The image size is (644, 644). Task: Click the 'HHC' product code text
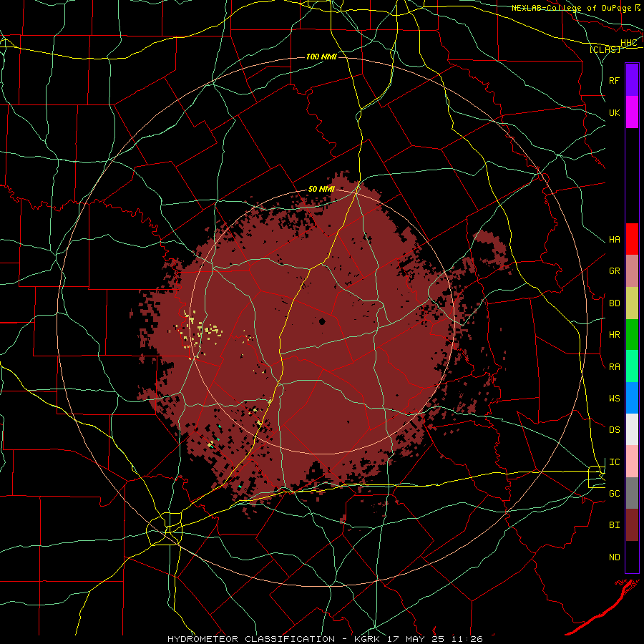(628, 43)
